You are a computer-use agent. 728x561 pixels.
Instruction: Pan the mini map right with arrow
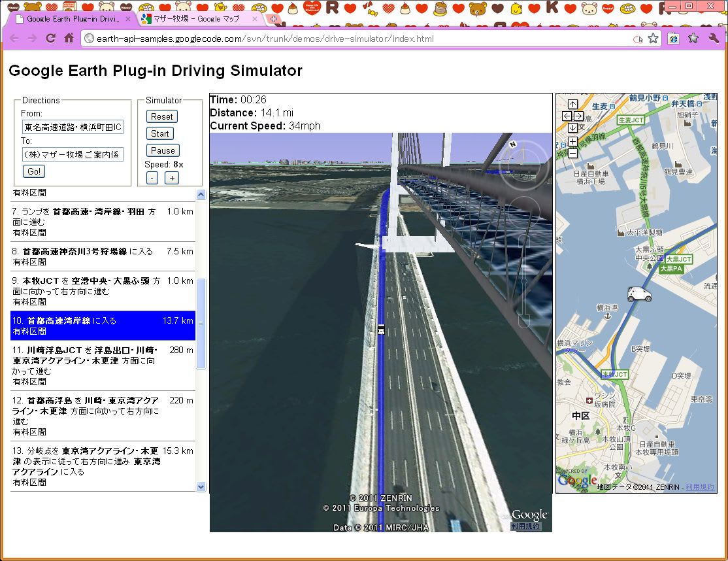coord(578,116)
